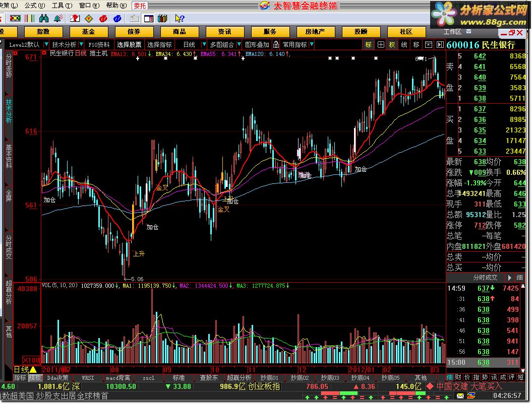Click the 委托 trade button
The image size is (532, 404).
coord(140,6)
